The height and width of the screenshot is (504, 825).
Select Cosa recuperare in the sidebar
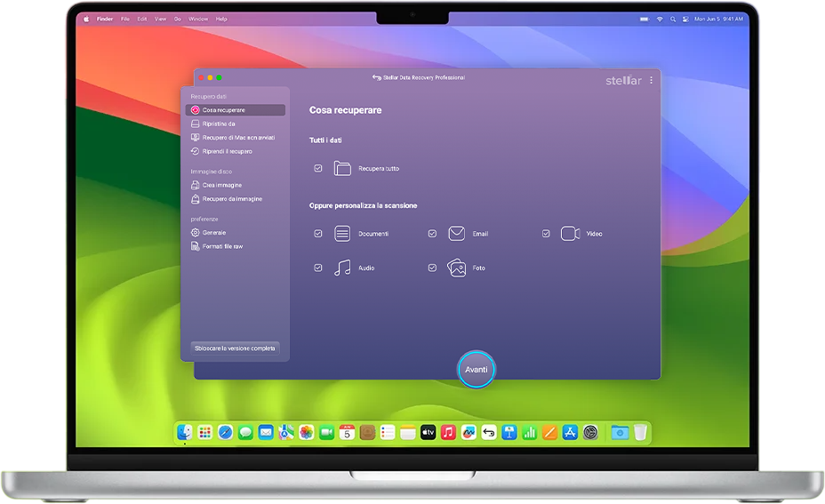point(236,110)
